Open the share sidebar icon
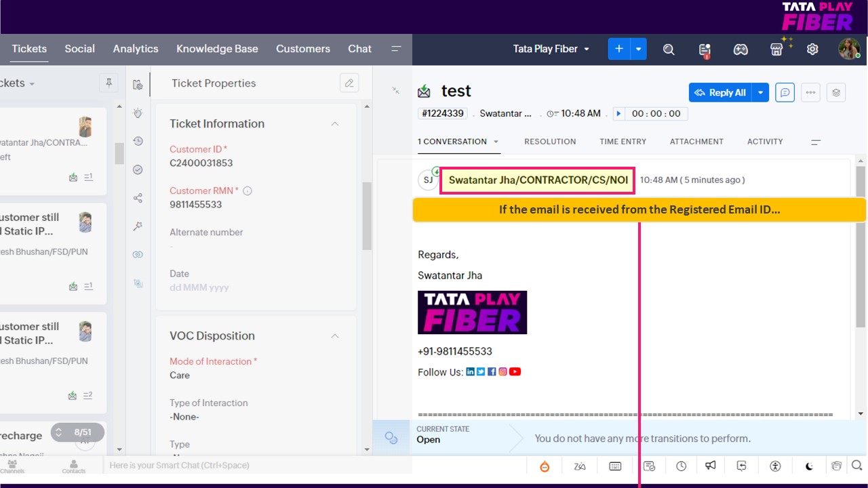The image size is (868, 488). pyautogui.click(x=138, y=198)
